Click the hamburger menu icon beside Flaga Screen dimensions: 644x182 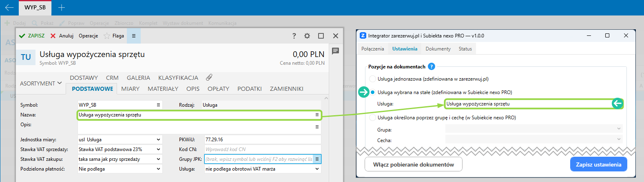(x=133, y=36)
